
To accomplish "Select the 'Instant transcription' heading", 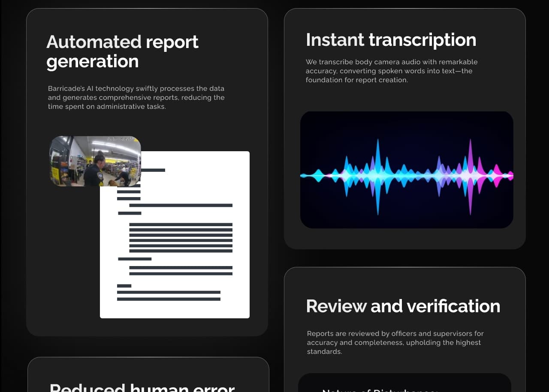I will pyautogui.click(x=391, y=40).
